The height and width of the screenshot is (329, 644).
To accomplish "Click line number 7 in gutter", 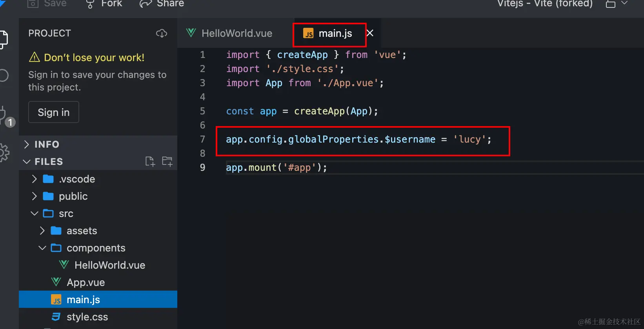I will point(203,139).
